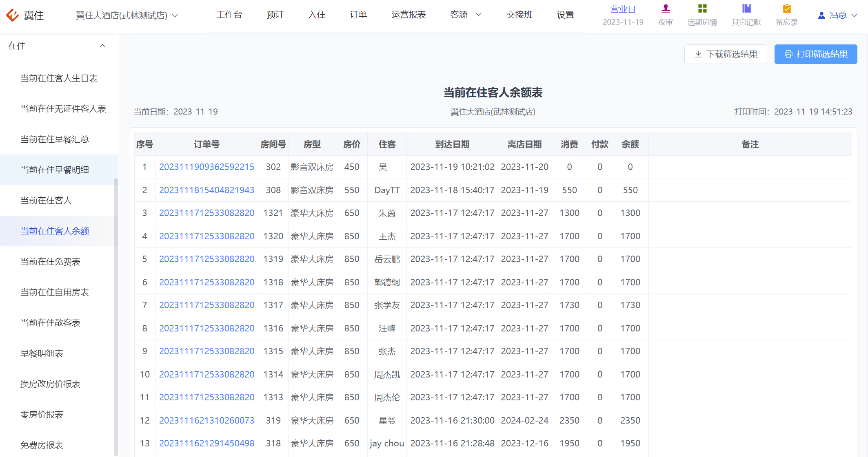Click the user avatar icon beside 冯总
This screenshot has width=868, height=457.
coord(821,15)
